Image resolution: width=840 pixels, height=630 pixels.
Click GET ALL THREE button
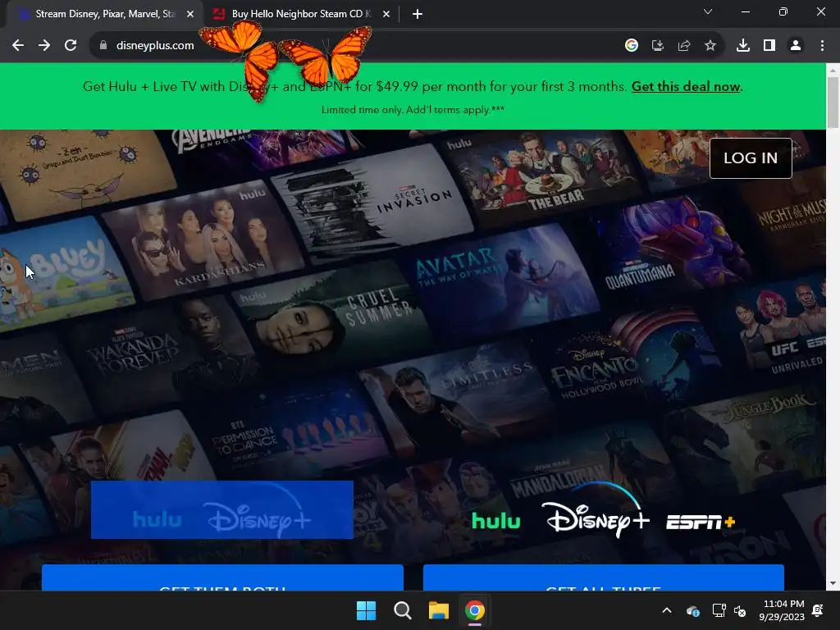click(603, 577)
